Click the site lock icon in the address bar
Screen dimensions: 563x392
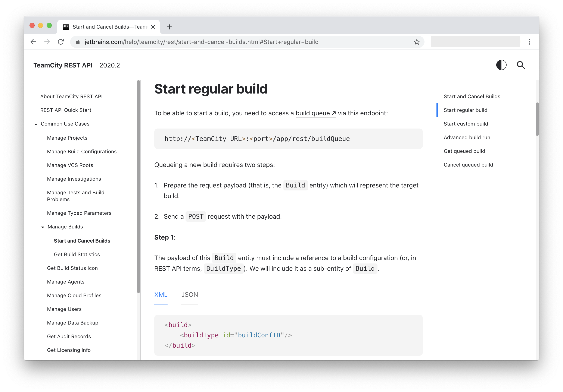coord(78,42)
